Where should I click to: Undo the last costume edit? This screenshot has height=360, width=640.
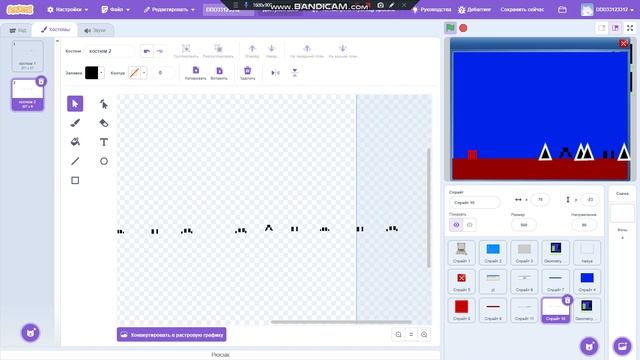147,51
